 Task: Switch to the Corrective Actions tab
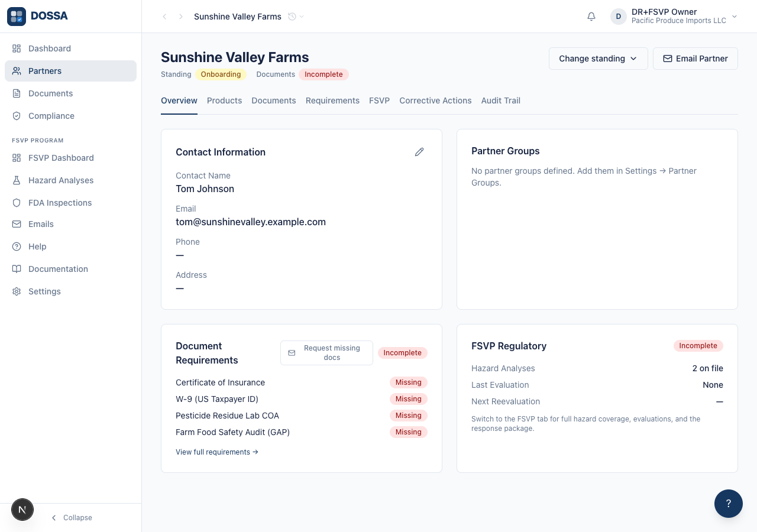[x=435, y=100]
